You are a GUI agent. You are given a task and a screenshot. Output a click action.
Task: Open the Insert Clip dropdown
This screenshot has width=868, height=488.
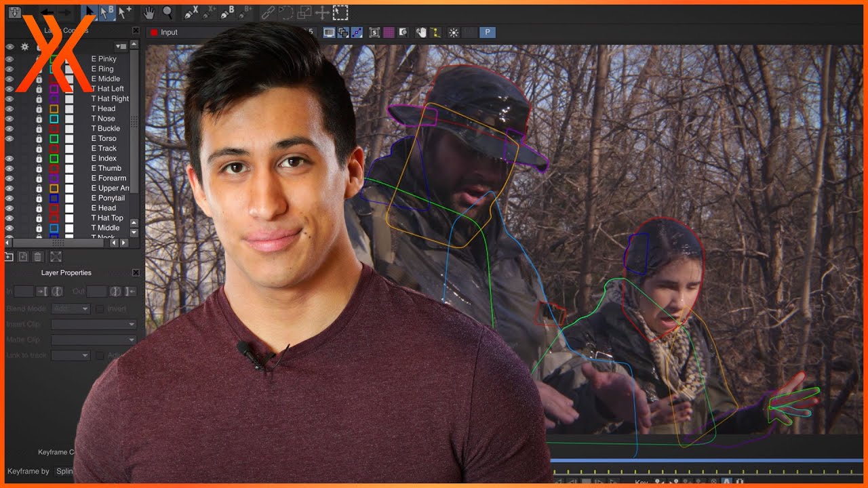click(x=94, y=325)
